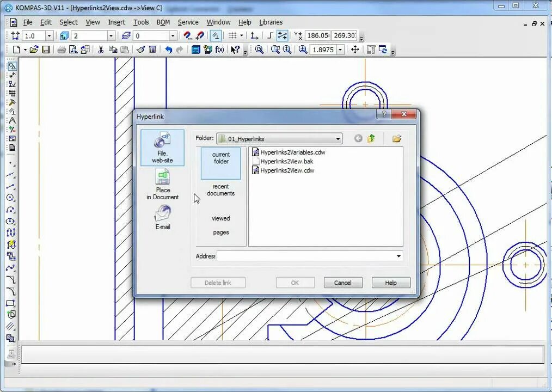Select the E-mail hyperlink type icon
The image size is (552, 392).
pos(162,217)
